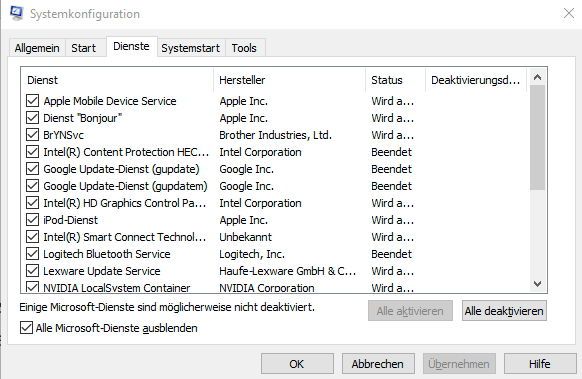Toggle Intel(R) HD Graphics Control Panel checkbox
582x379 pixels.
coord(32,203)
